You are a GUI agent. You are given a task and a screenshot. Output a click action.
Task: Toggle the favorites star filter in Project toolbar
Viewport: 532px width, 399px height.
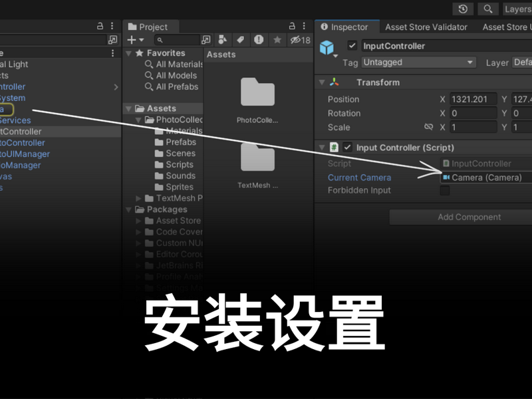(277, 40)
